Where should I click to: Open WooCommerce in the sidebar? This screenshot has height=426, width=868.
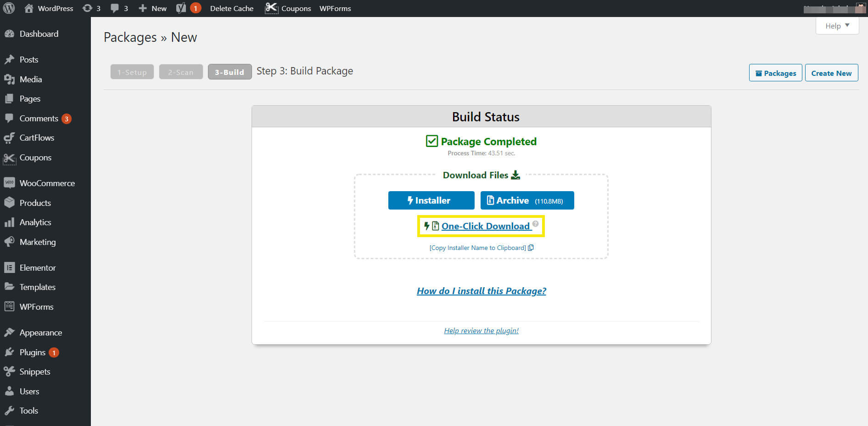(47, 183)
